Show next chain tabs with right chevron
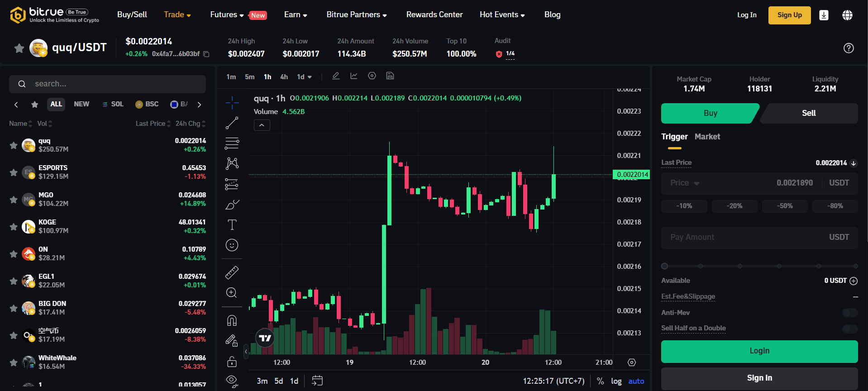The height and width of the screenshot is (391, 868). pos(199,105)
